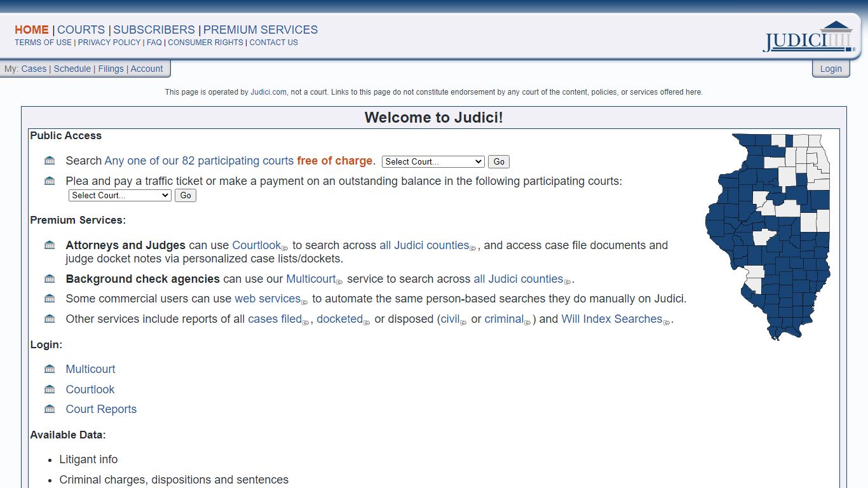Open the CONSUMER RIGHTS link
Image resolution: width=868 pixels, height=488 pixels.
pyautogui.click(x=206, y=43)
